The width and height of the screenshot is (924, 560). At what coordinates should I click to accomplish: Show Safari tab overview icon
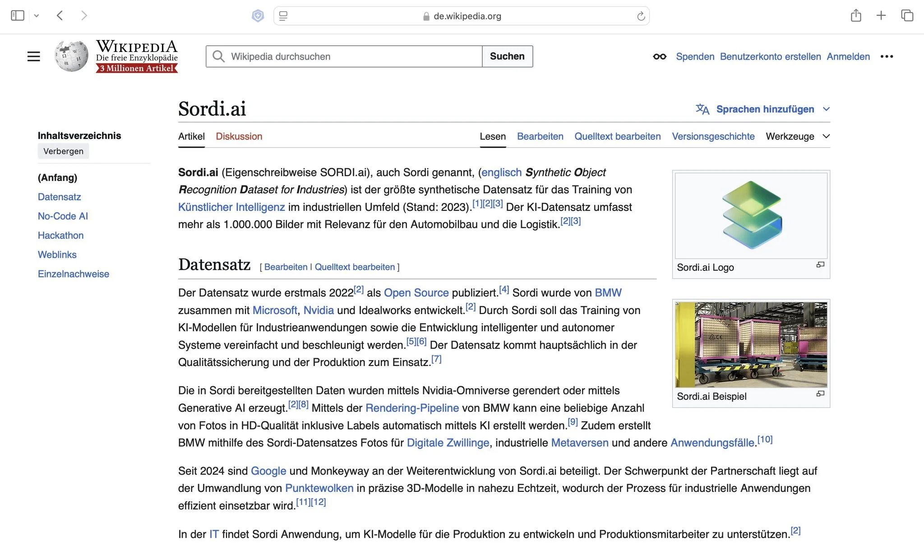tap(907, 16)
